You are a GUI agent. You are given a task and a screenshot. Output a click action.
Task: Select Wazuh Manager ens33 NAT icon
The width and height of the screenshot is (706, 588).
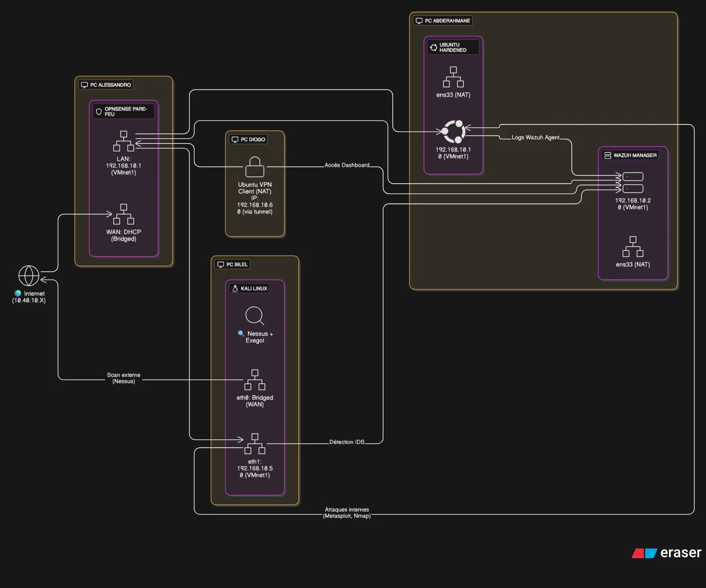[x=632, y=247]
